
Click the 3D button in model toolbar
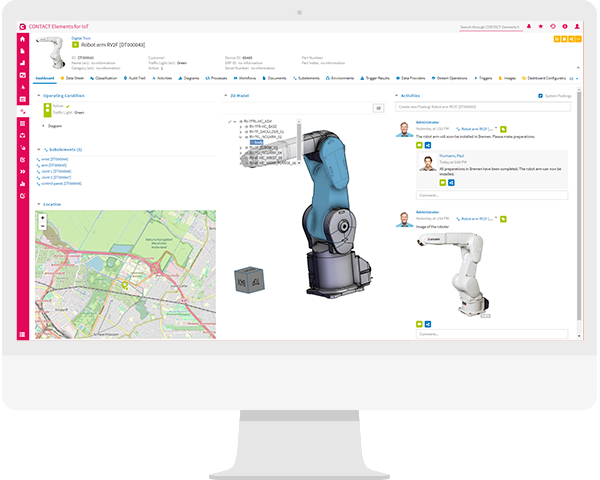(378, 108)
